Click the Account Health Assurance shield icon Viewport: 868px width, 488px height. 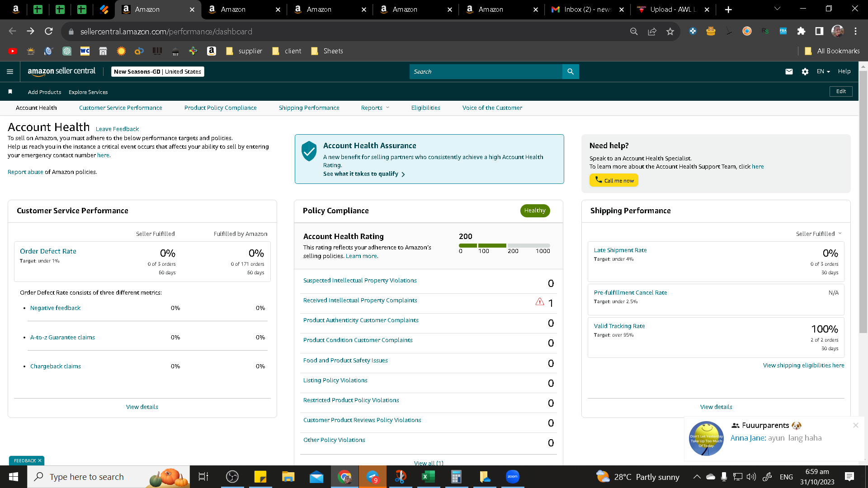point(309,151)
